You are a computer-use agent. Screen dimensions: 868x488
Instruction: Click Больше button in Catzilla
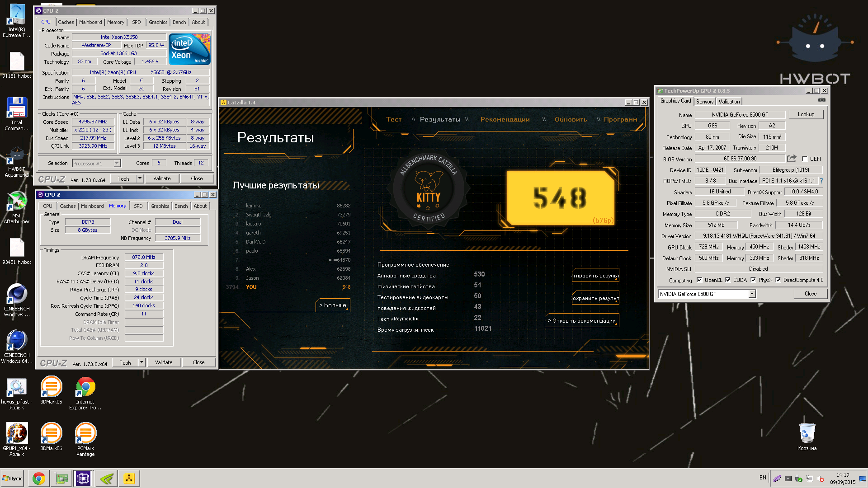point(333,305)
